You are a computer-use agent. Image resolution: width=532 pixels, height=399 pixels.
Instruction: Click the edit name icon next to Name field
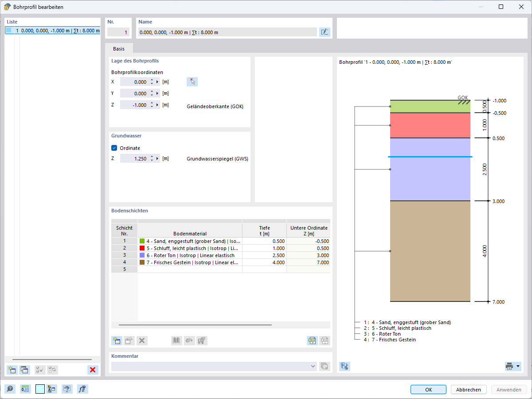point(325,32)
